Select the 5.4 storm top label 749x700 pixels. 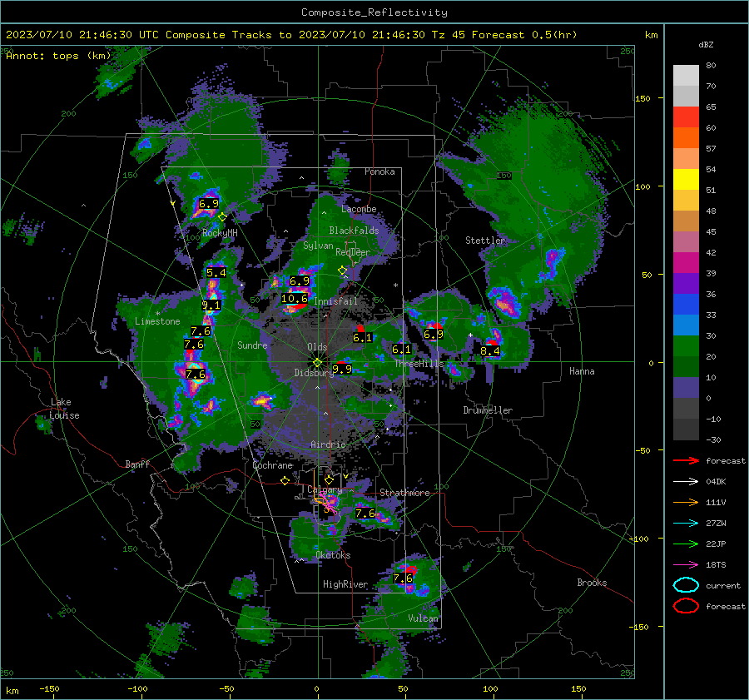(216, 273)
